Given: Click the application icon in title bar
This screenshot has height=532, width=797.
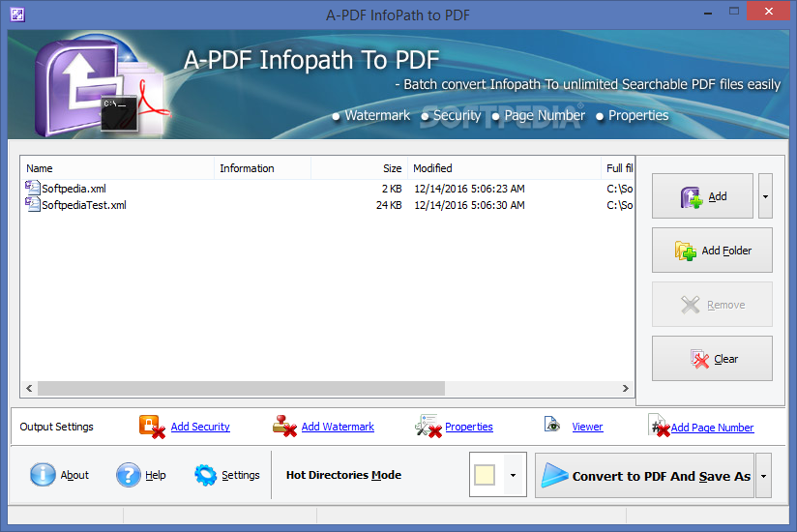Looking at the screenshot, I should 17,15.
